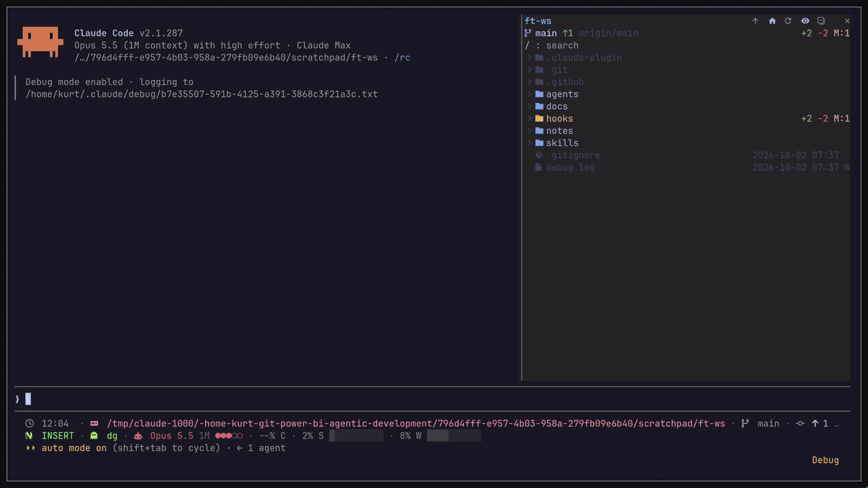This screenshot has width=868, height=488.
Task: Click the yellow hooks folder icon
Action: pos(539,119)
